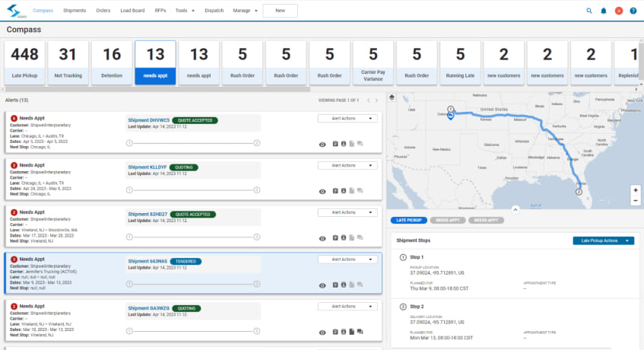Click download icon for Shipment KLLDYF
The height and width of the screenshot is (350, 644).
[344, 191]
